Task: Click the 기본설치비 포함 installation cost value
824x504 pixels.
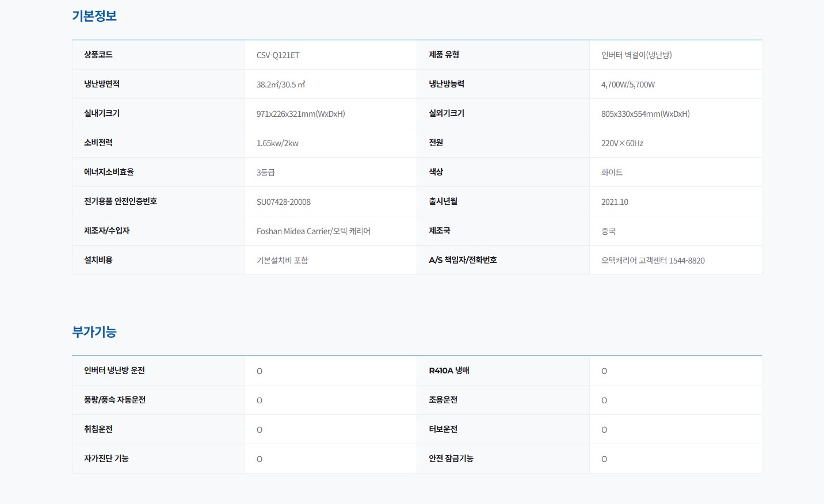Action: pyautogui.click(x=282, y=261)
